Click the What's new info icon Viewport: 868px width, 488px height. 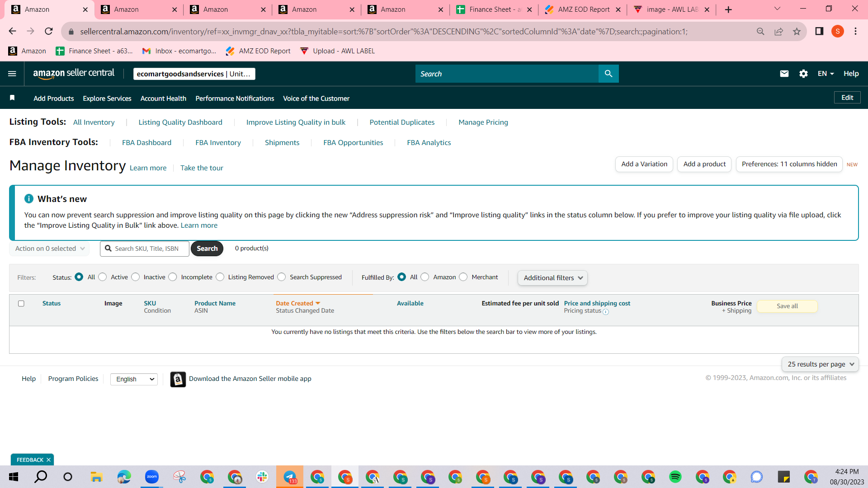(29, 199)
